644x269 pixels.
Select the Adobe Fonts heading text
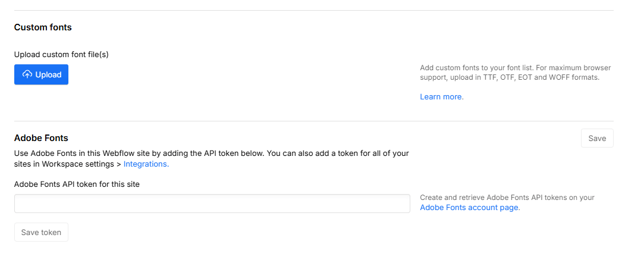click(x=41, y=138)
